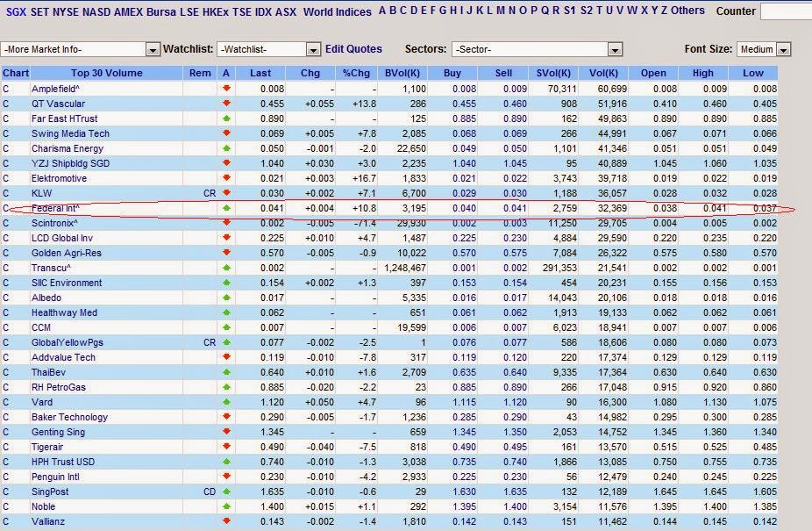Click green up arrow for Federal Int
Viewport: 812px width, 531px height.
point(226,208)
